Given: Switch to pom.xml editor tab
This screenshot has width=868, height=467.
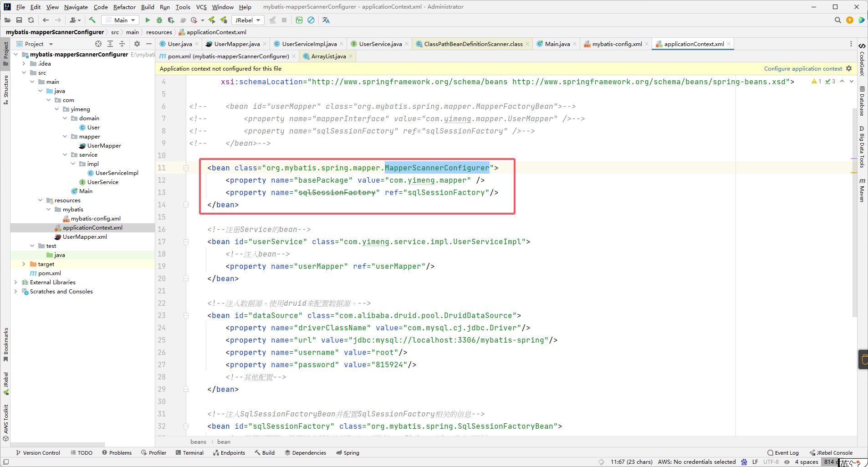Looking at the screenshot, I should (x=228, y=56).
